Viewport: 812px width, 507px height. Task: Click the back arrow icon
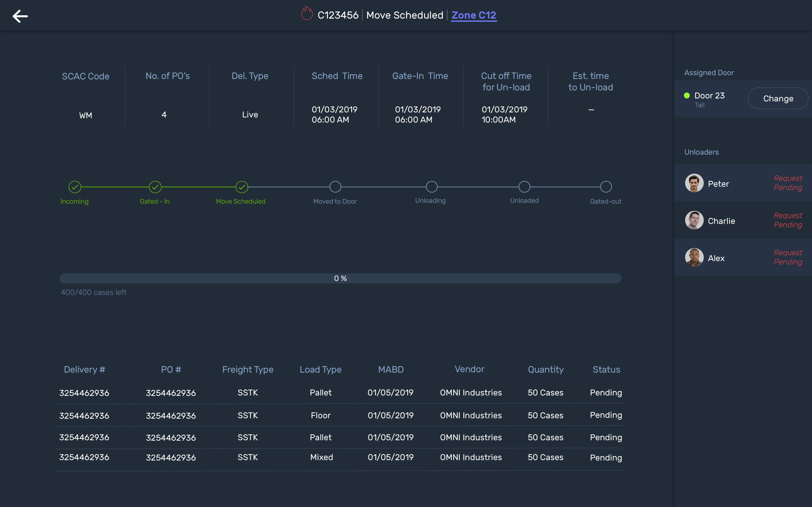click(x=20, y=16)
